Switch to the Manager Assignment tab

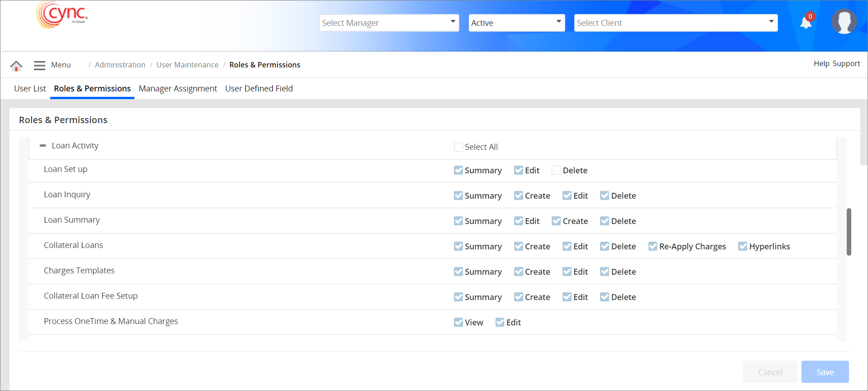[x=178, y=89]
